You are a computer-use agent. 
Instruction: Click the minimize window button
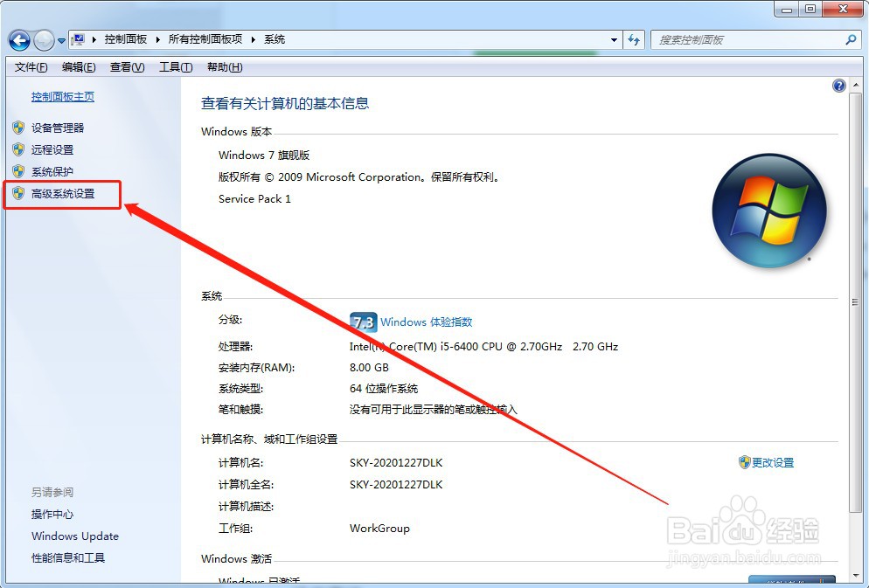coord(787,9)
